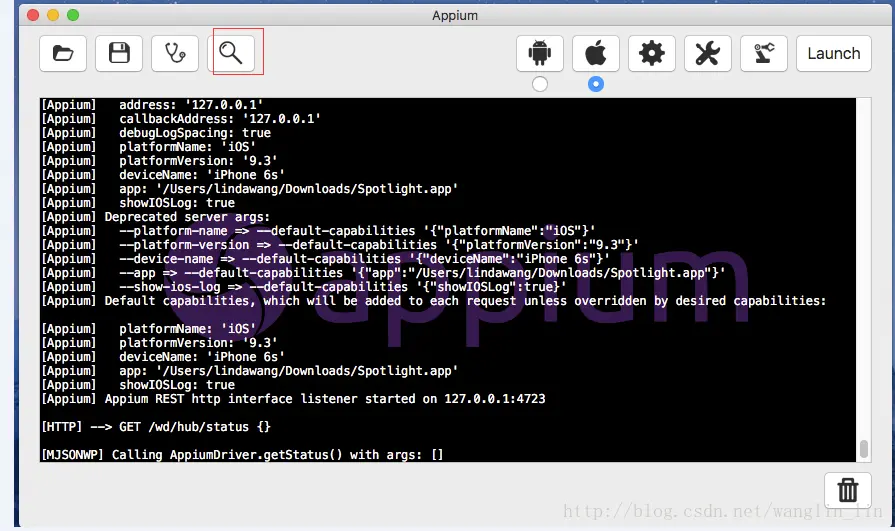This screenshot has height=531, width=895.
Task: Open Developer settings with wrench icon
Action: click(x=707, y=54)
